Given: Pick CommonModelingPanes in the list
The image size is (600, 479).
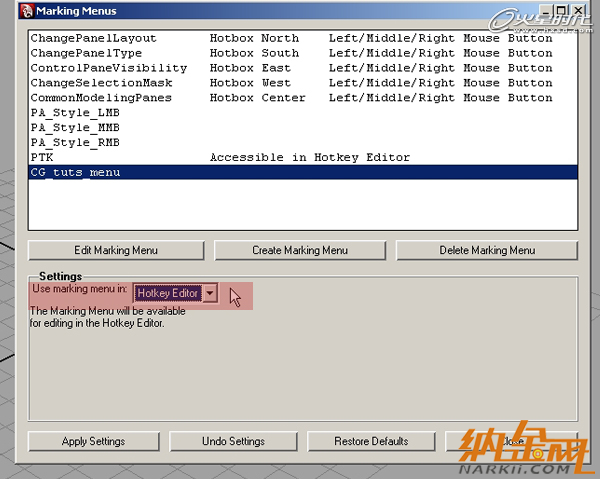Looking at the screenshot, I should click(x=101, y=98).
